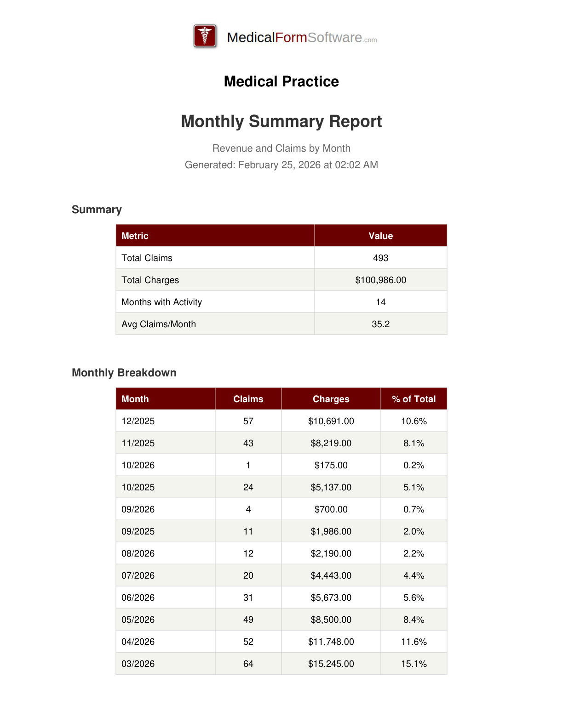Click the Generated date timestamp line
Viewport: 563px width, 728px height.
click(x=281, y=165)
